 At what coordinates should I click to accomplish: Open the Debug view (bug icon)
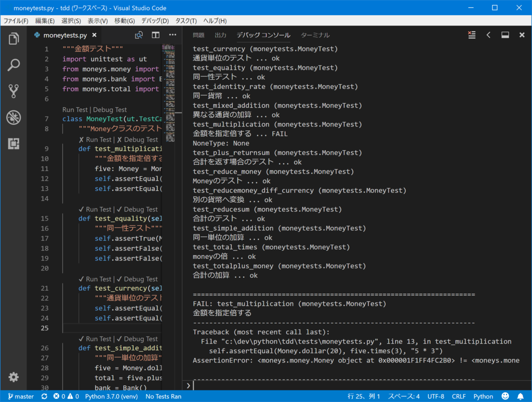[x=14, y=118]
